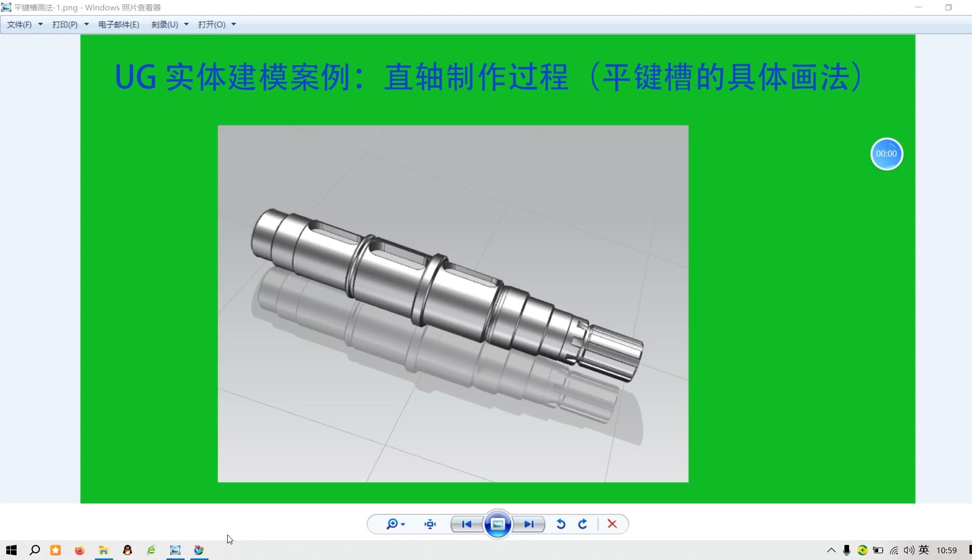Click the green security tray icon
The image size is (972, 560).
[862, 550]
